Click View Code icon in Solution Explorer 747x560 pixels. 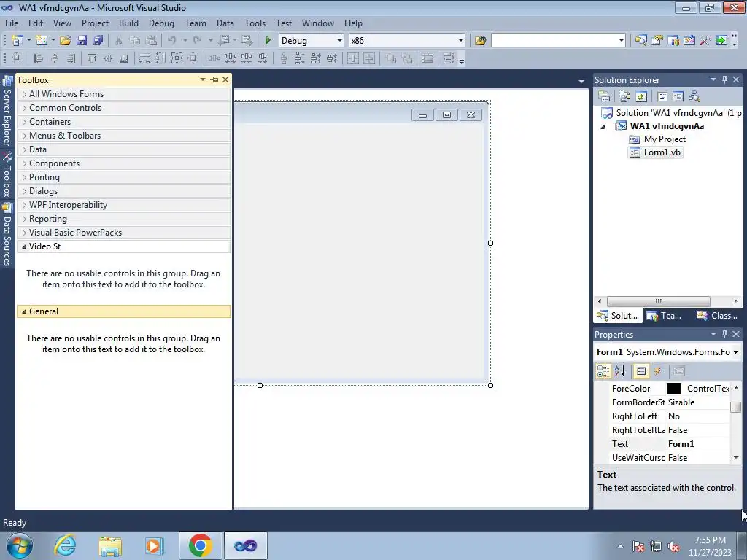pyautogui.click(x=662, y=97)
